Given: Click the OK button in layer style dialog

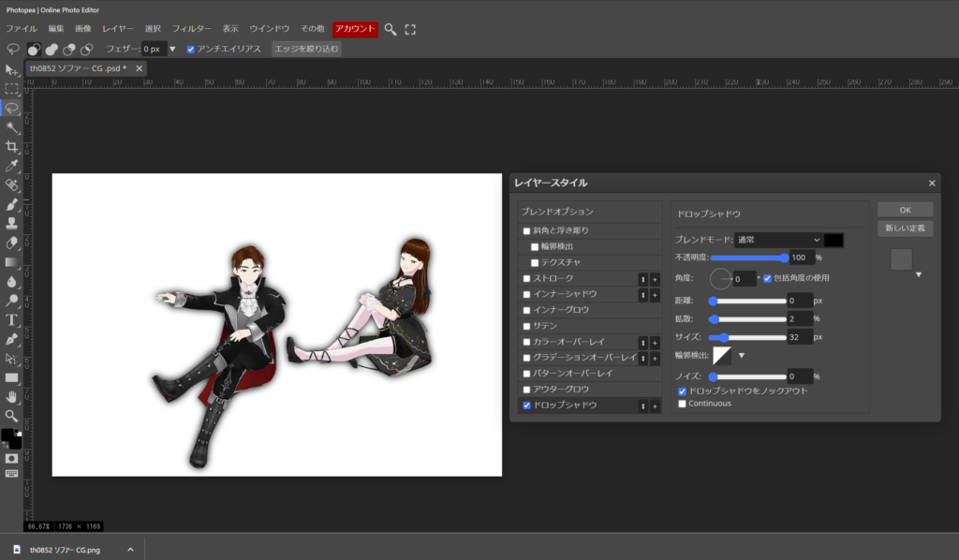Looking at the screenshot, I should click(x=905, y=210).
